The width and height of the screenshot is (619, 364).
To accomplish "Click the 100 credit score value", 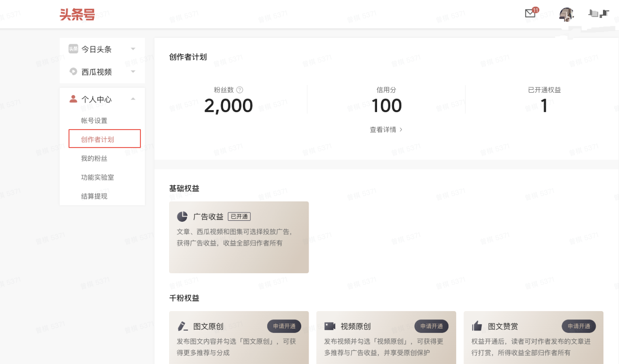I will pyautogui.click(x=386, y=106).
